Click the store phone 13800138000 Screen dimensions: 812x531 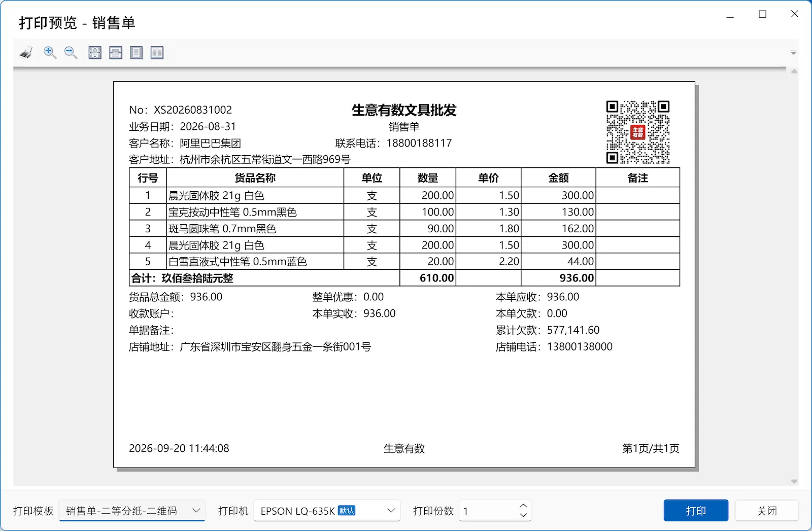pos(580,347)
